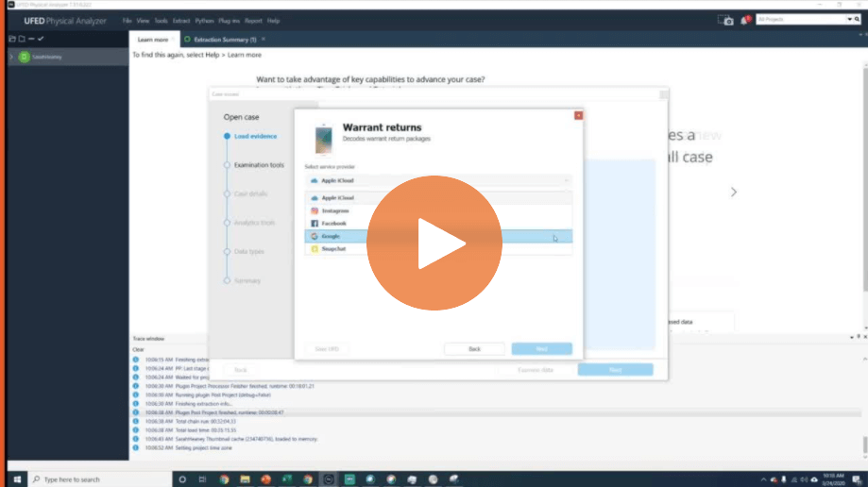868x487 pixels.
Task: Open the Python menu
Action: point(204,21)
